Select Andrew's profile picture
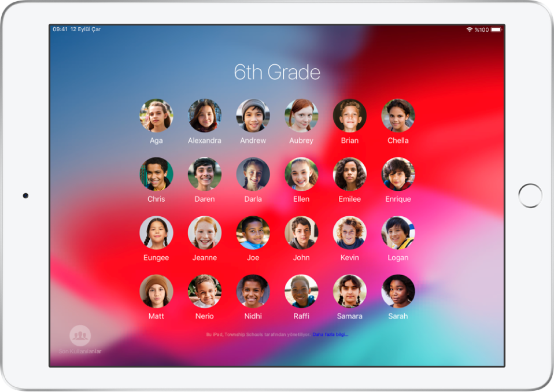Screen dimensions: 554x392 (x=253, y=115)
